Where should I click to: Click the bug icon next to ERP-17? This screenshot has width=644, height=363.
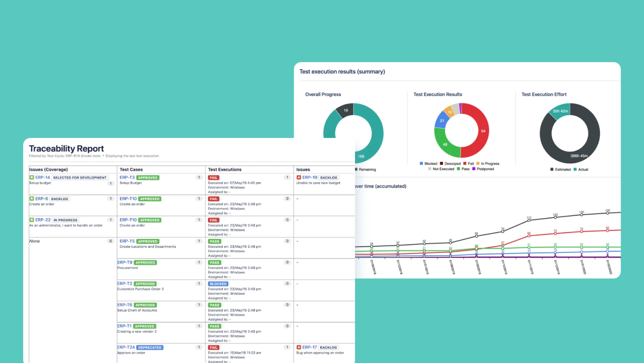[x=299, y=347]
